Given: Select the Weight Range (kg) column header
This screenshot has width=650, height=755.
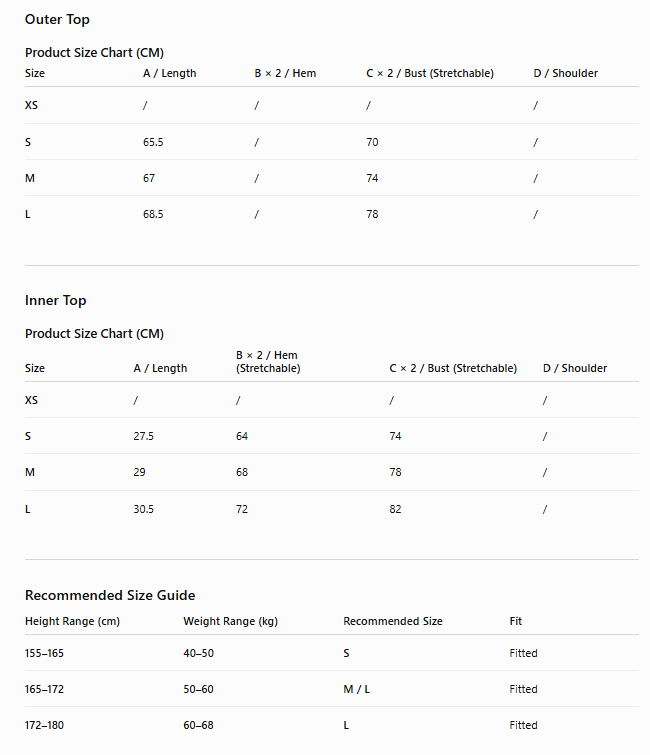Looking at the screenshot, I should (231, 621).
